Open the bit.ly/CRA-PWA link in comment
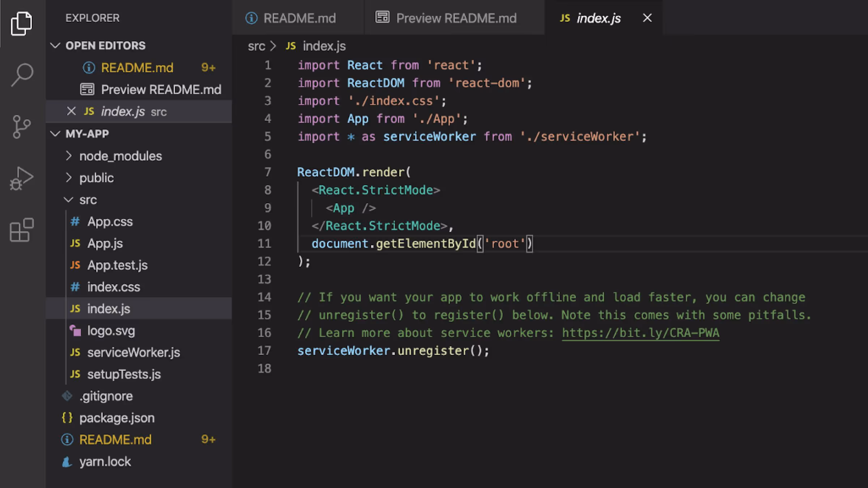Viewport: 868px width, 488px height. coord(640,333)
